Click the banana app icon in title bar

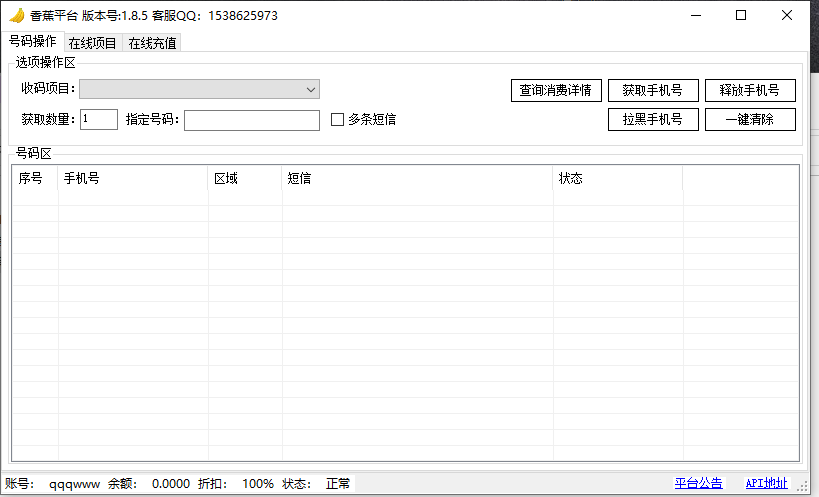(x=17, y=16)
